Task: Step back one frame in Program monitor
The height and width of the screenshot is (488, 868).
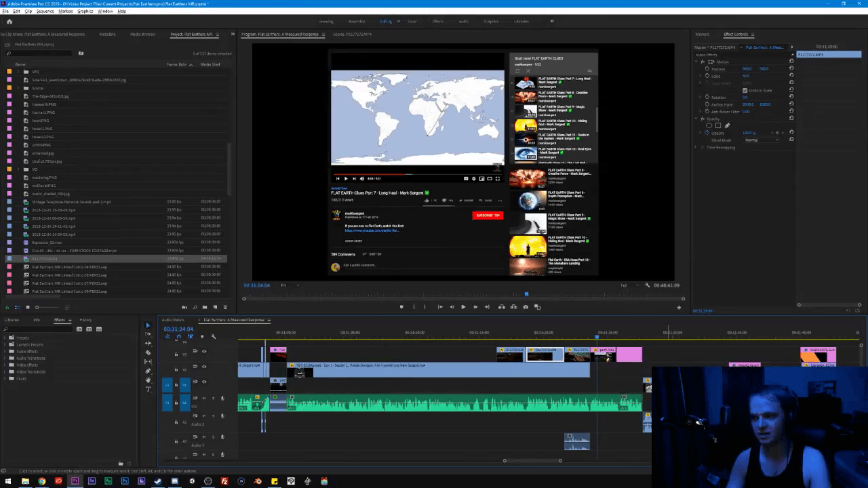Action: pyautogui.click(x=452, y=307)
